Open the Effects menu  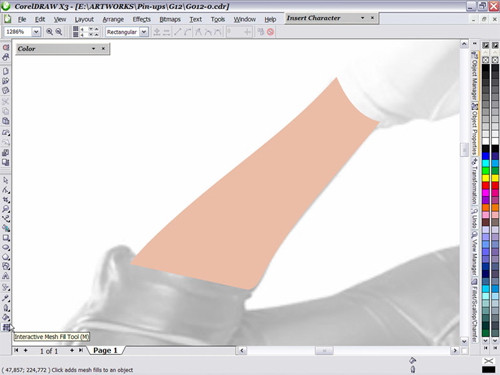tap(142, 19)
